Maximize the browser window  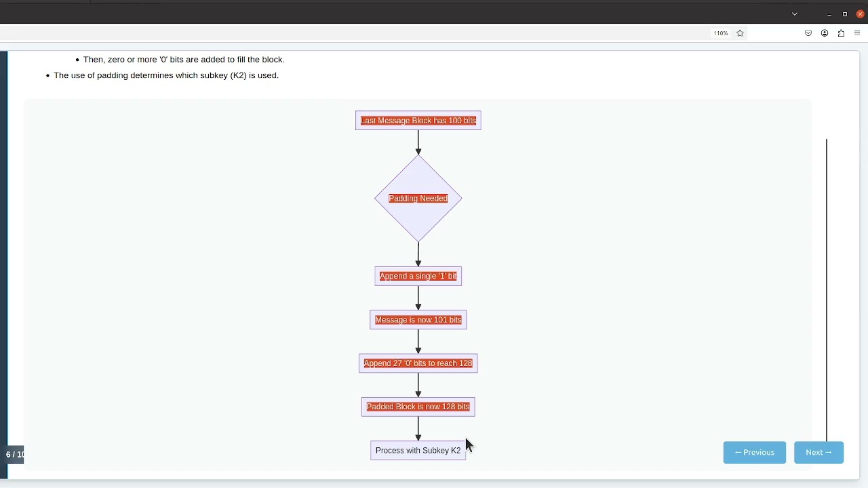(845, 14)
